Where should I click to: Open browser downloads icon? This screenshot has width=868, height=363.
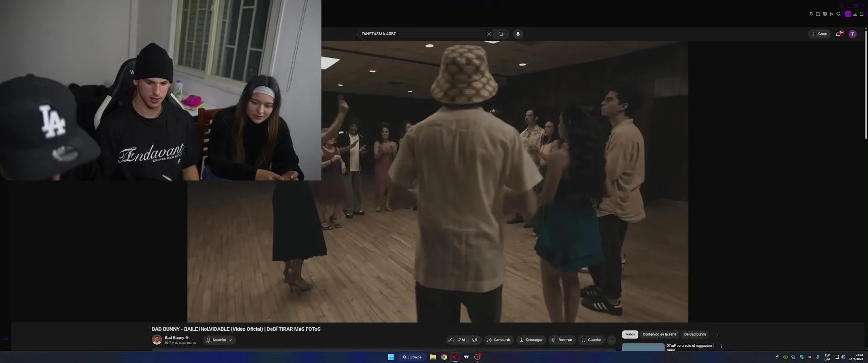coord(855,14)
